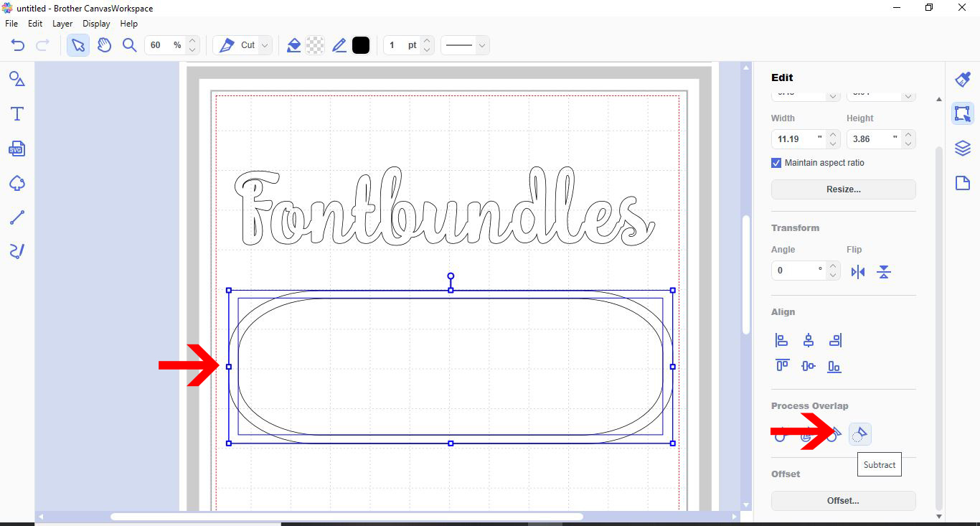Select the Text tool in left sidebar
This screenshot has height=526, width=980.
tap(17, 113)
